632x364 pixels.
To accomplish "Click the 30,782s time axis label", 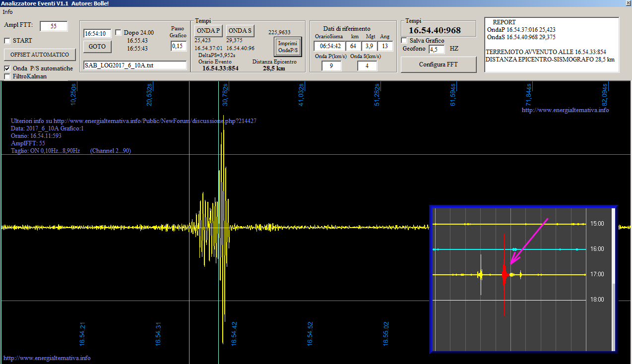I will [225, 94].
